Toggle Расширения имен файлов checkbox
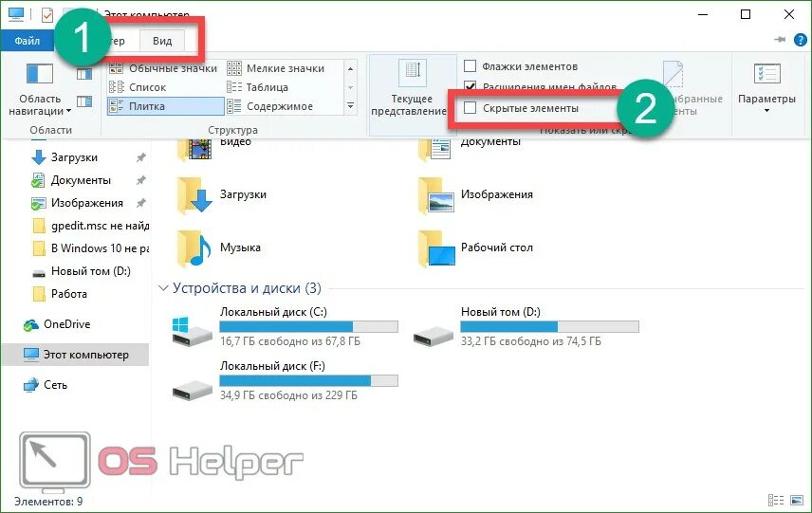The image size is (812, 513). (470, 86)
